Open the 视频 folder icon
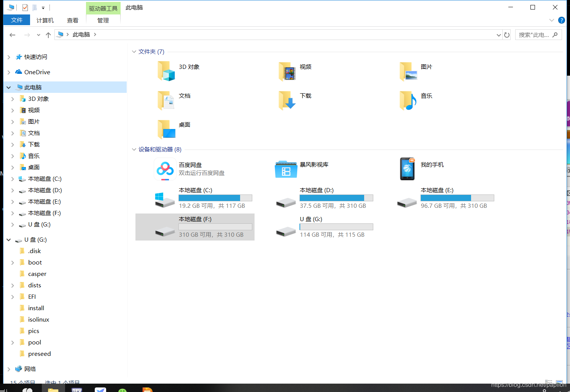The image size is (570, 392). pyautogui.click(x=287, y=71)
